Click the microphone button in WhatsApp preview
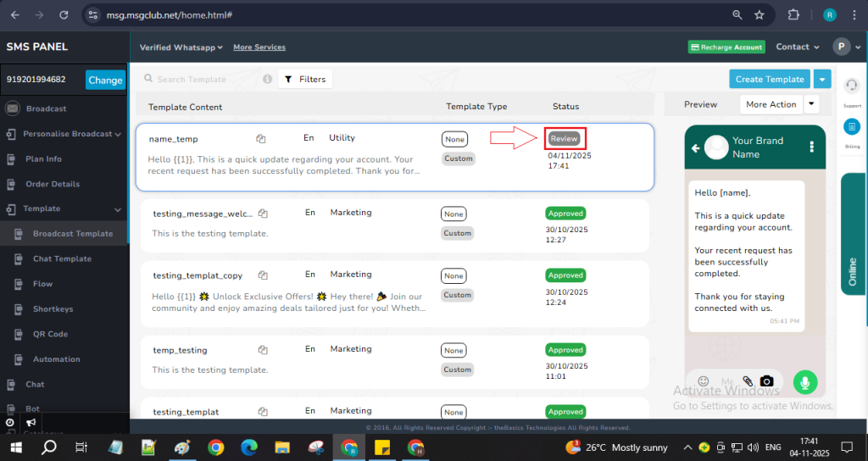Screen dimensions: 868x461 pos(805,382)
